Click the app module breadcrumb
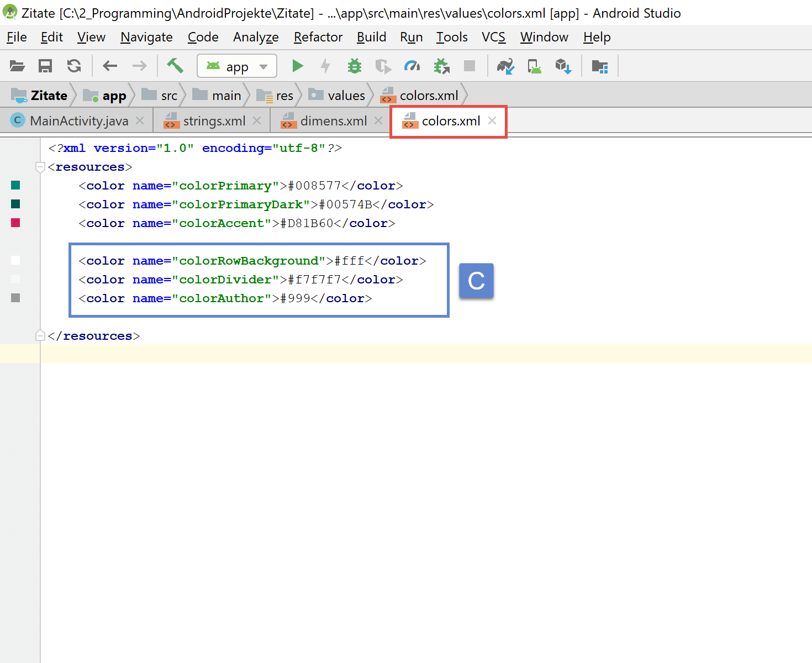Viewport: 812px width, 663px height. click(104, 95)
